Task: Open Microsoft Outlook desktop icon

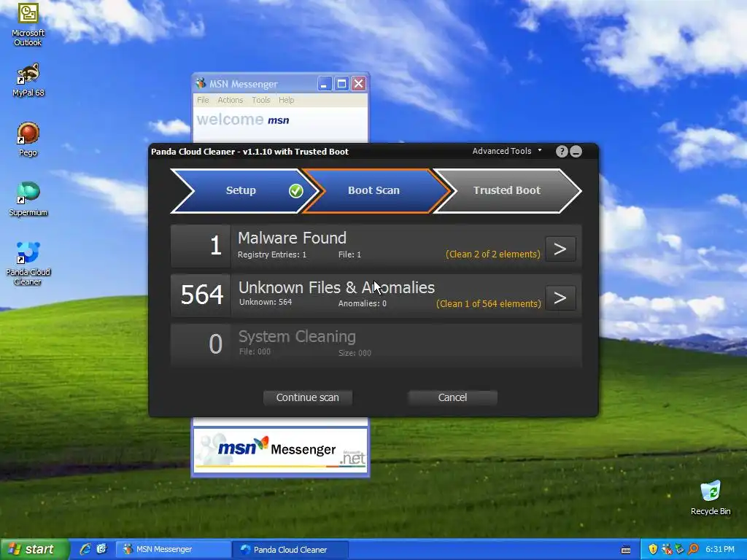Action: pyautogui.click(x=28, y=25)
